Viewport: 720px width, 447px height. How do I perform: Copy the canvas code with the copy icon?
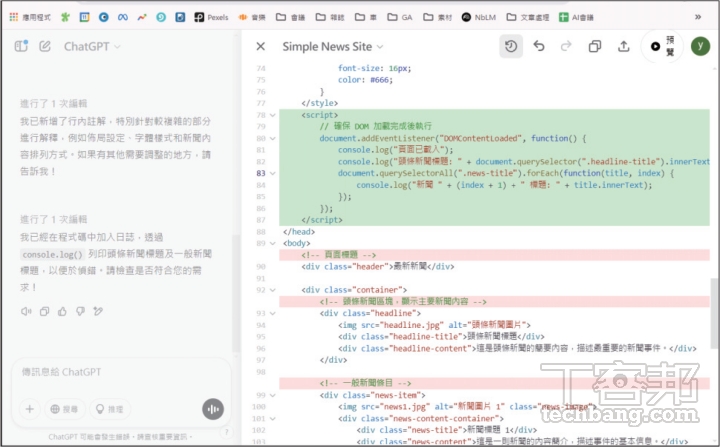[x=595, y=46]
